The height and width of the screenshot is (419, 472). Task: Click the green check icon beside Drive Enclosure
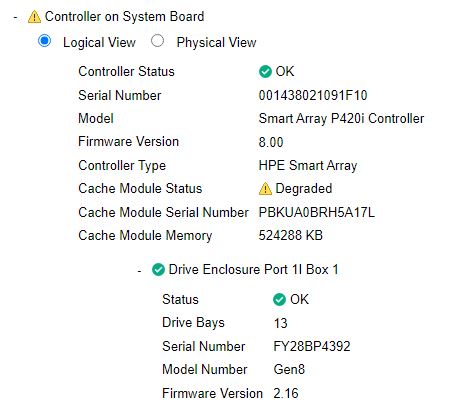(158, 270)
